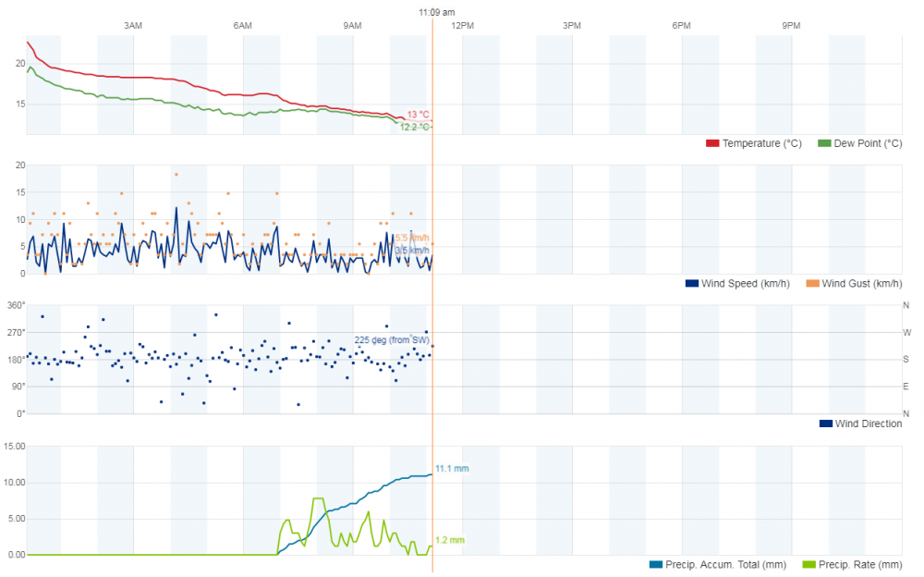Click the 9AM time axis label

click(352, 26)
